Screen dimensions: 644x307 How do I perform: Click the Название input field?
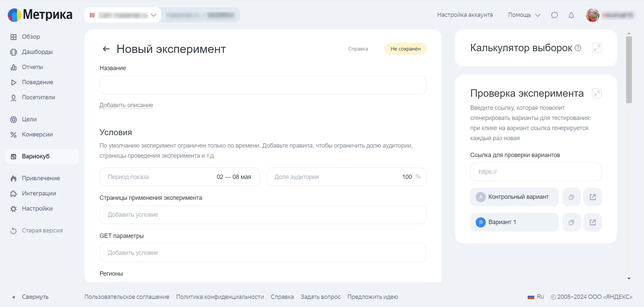(x=262, y=85)
